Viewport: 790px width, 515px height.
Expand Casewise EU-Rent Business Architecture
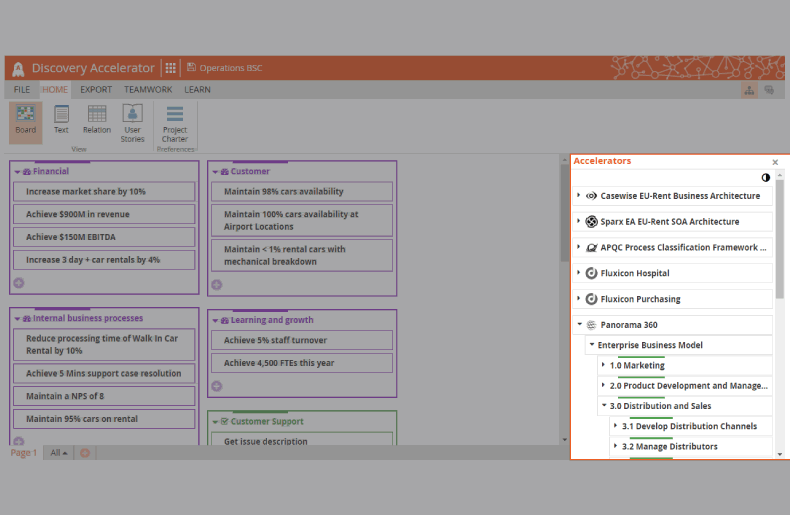[x=579, y=196]
